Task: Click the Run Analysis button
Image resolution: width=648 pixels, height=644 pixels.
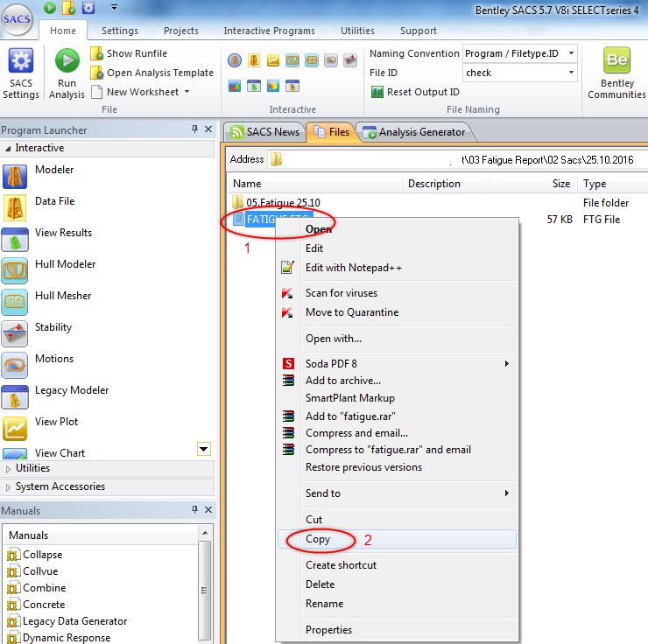Action: coord(67,73)
